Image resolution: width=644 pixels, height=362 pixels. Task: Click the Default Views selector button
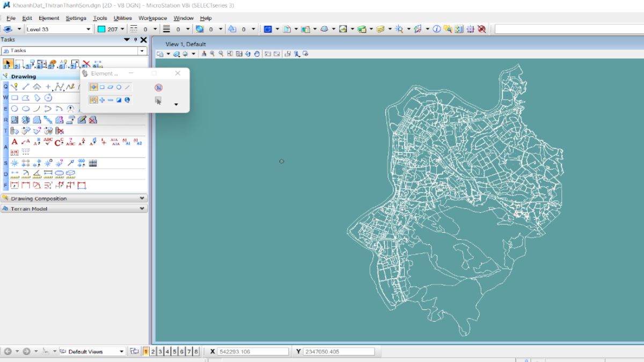click(91, 352)
